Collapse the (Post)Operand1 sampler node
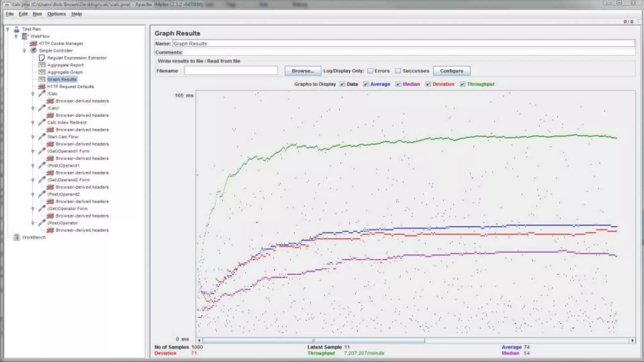This screenshot has width=644, height=362. pyautogui.click(x=33, y=166)
